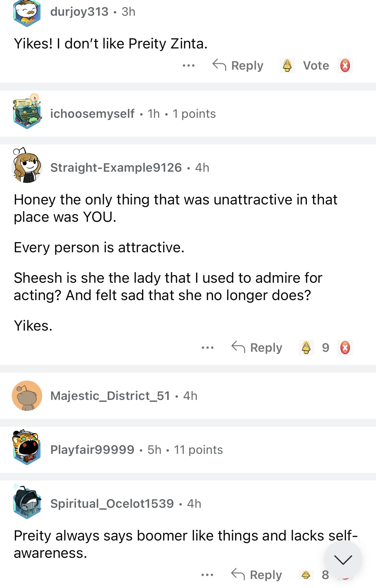Open Straight-Example9126's profile via username
Image resolution: width=376 pixels, height=588 pixels.
click(x=116, y=168)
